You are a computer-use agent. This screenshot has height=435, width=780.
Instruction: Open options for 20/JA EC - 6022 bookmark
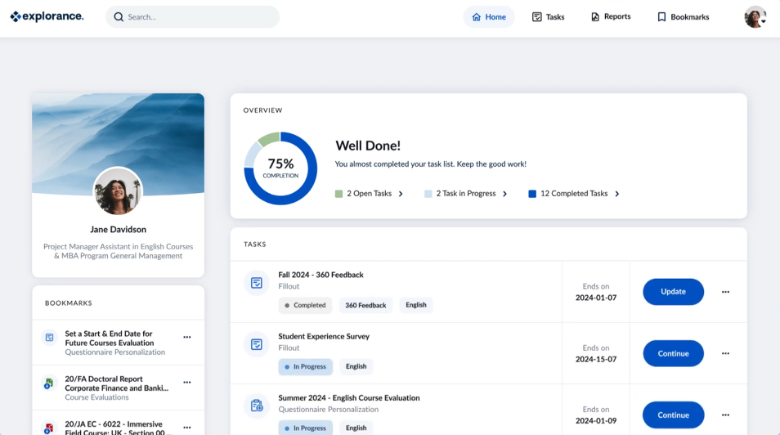click(x=187, y=428)
